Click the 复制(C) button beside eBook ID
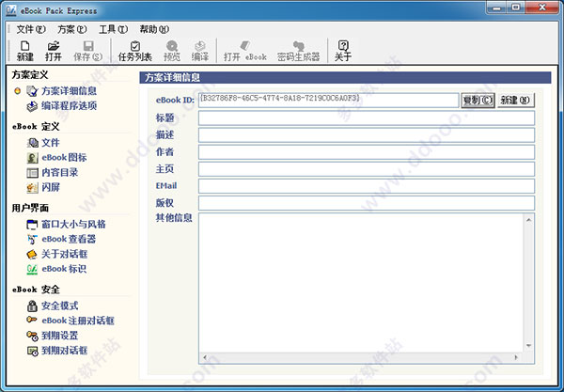Screen dimensions: 564x392 pos(478,101)
